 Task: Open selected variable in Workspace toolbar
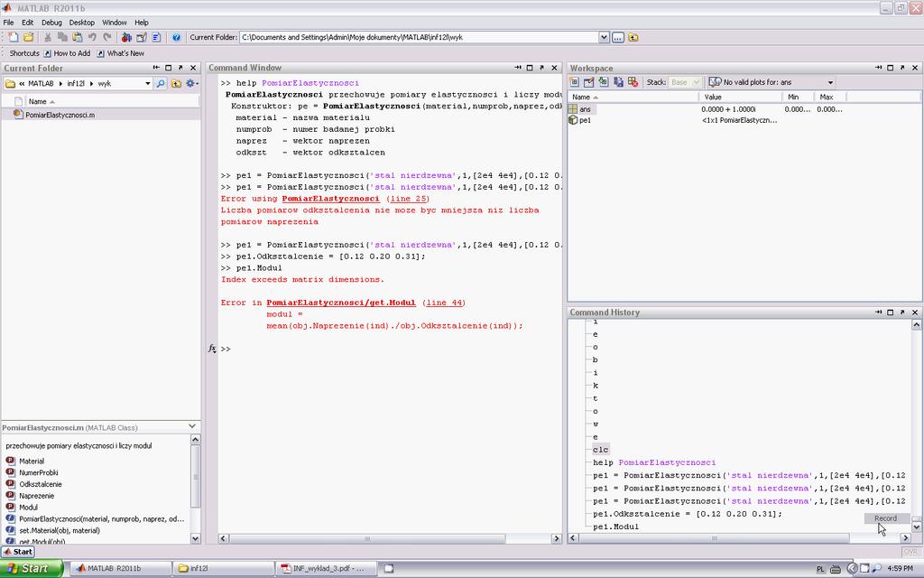click(x=588, y=82)
